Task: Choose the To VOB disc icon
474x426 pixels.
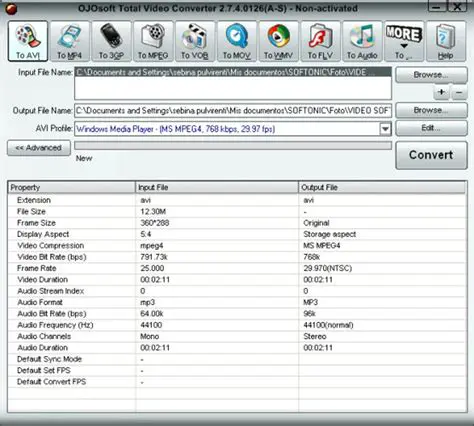Action: pos(195,41)
